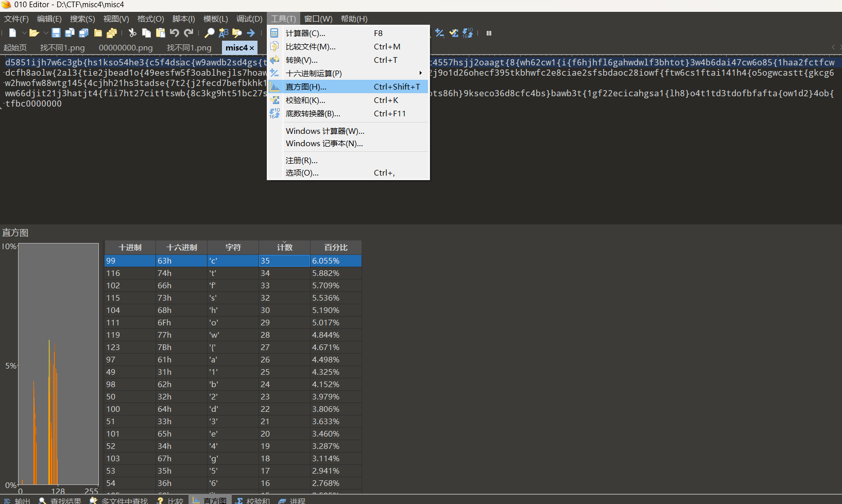Launch Windows 记事本(N)... from menu

[348, 143]
